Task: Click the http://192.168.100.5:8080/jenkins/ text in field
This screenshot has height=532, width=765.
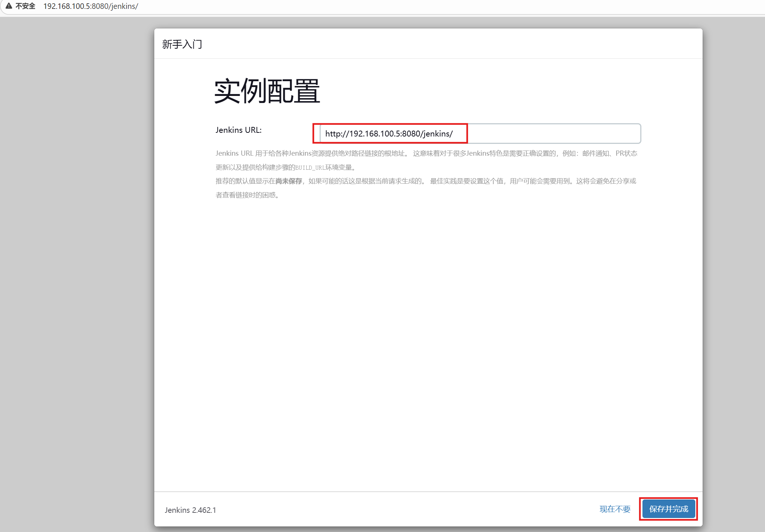Action: point(389,134)
